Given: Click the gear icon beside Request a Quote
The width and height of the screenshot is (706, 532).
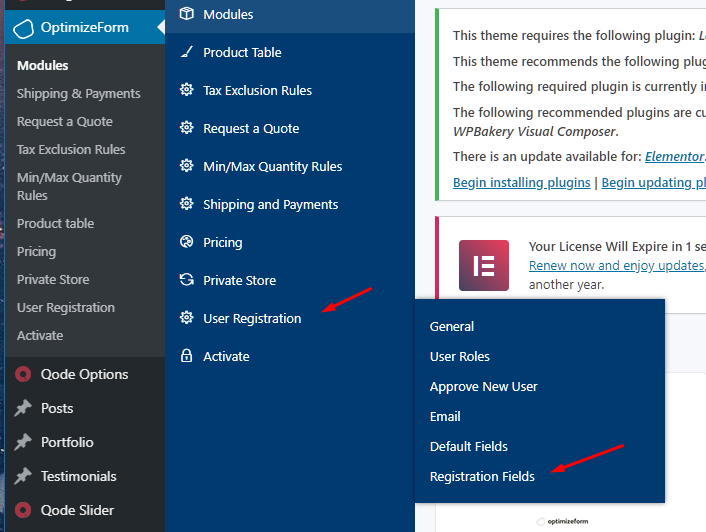Looking at the screenshot, I should coord(186,128).
